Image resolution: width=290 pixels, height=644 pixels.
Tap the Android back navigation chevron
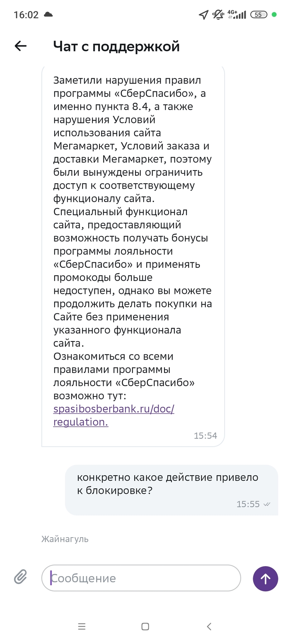[x=209, y=627]
